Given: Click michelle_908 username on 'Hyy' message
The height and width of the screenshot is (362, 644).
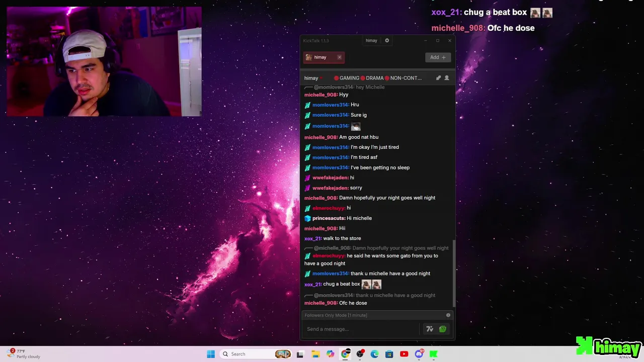Looking at the screenshot, I should (321, 95).
